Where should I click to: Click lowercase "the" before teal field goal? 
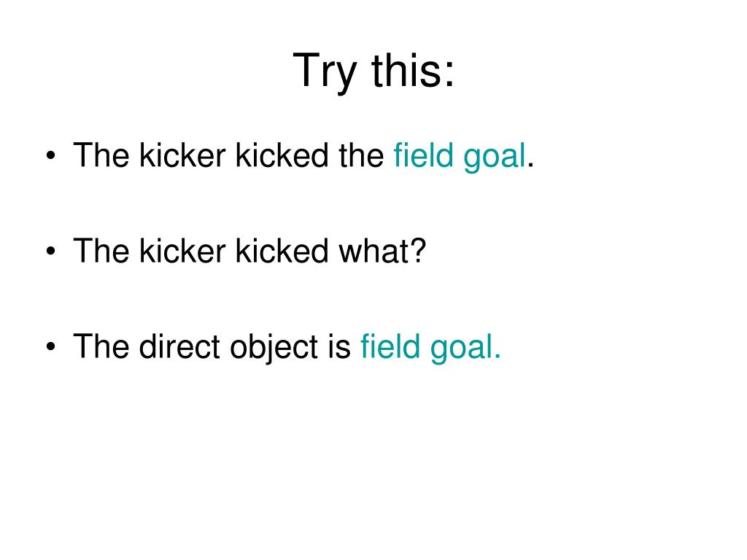[x=361, y=155]
